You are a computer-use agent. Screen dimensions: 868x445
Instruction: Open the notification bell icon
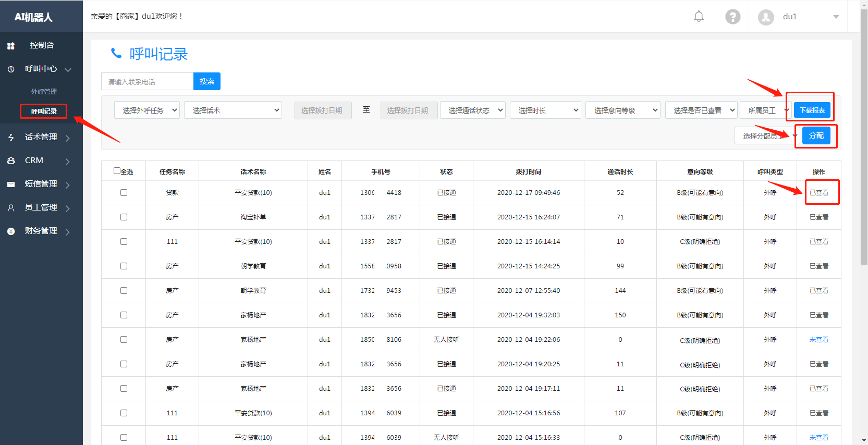pos(699,17)
